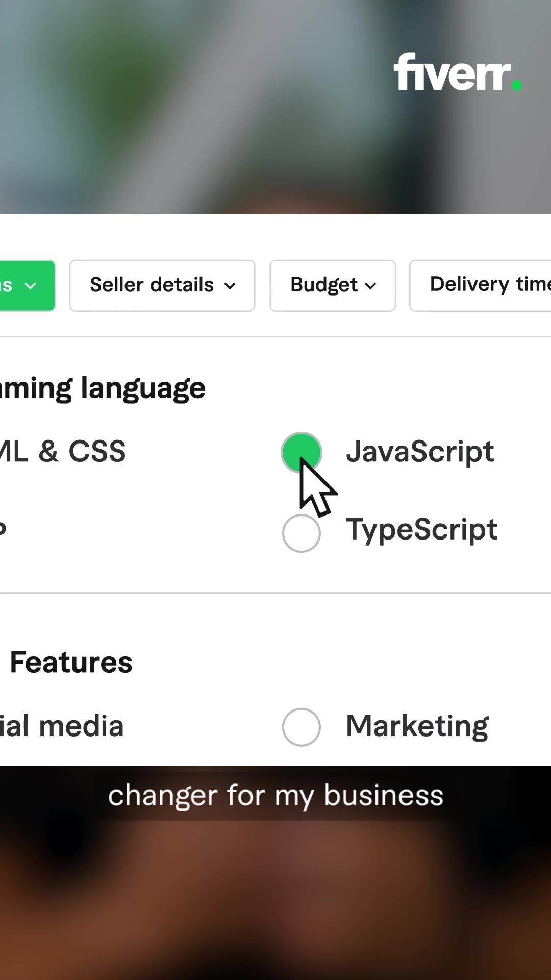Open the Budget filter dropdown
551x980 pixels.
click(333, 286)
